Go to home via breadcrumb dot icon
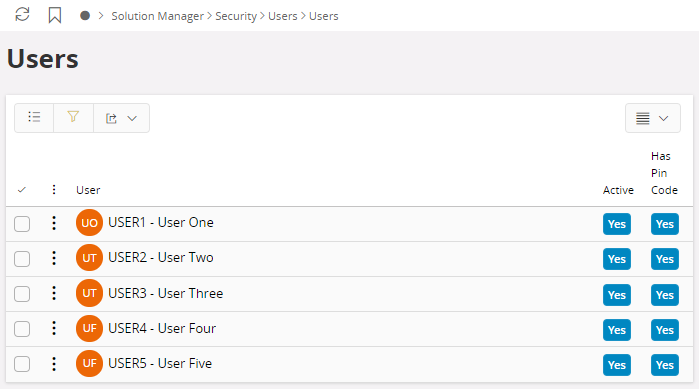The height and width of the screenshot is (389, 699). [x=85, y=16]
